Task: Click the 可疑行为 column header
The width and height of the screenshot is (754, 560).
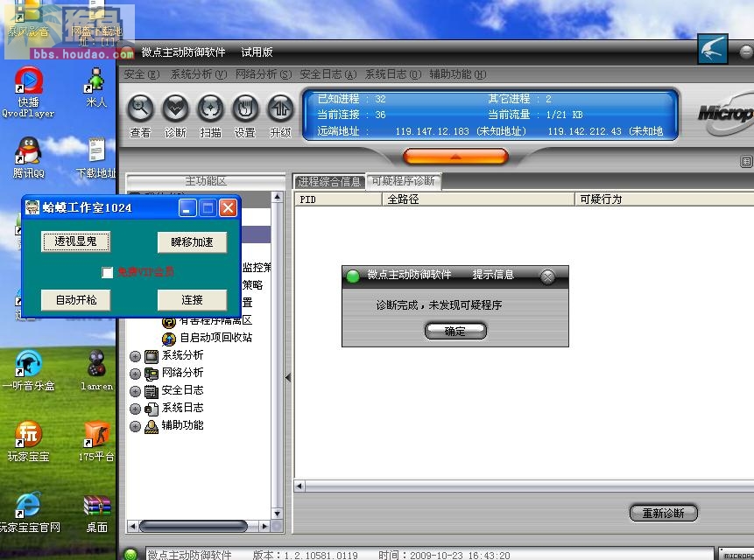Action: point(665,199)
